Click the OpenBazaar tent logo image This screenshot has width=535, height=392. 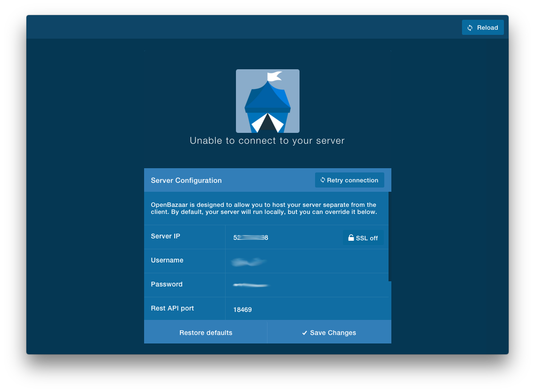(267, 101)
